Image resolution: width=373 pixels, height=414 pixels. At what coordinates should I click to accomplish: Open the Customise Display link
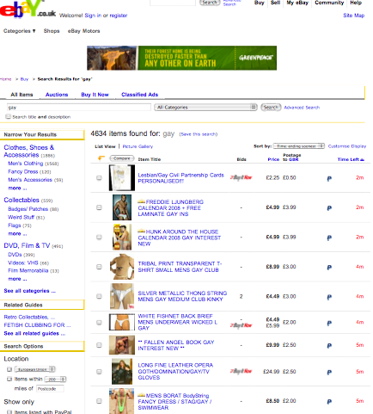coord(347,146)
